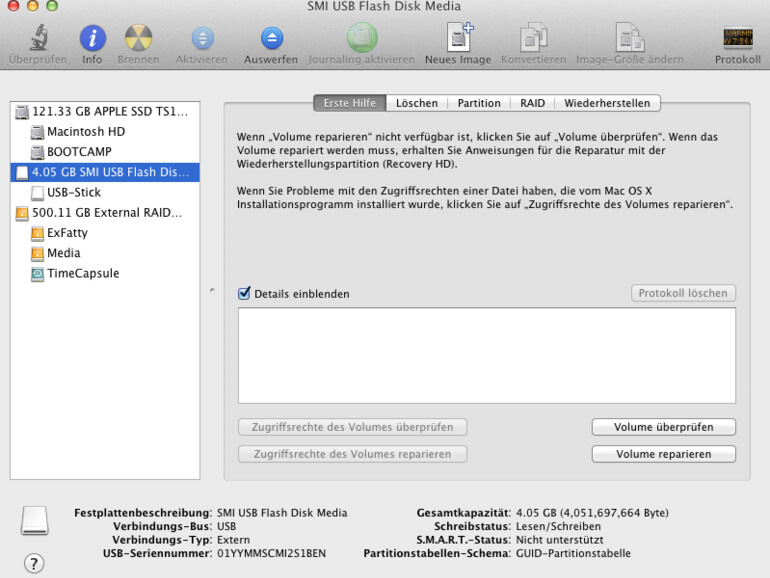Click the USB drive icon at bottom
Screen dimensions: 770x578
pyautogui.click(x=34, y=521)
